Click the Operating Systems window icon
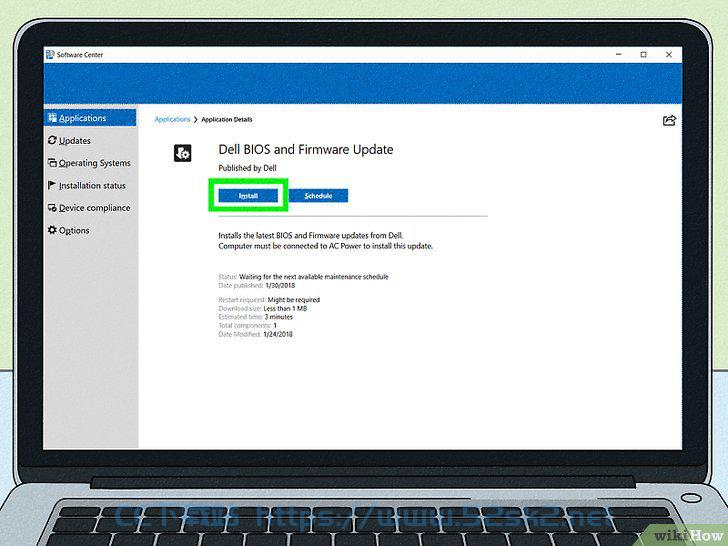Screen dimensions: 728x546 [x=52, y=162]
